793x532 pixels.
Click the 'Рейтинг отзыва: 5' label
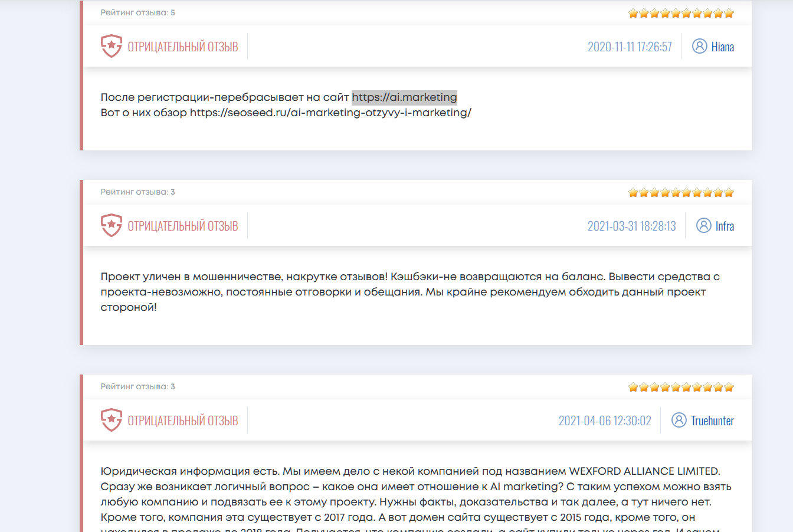[x=137, y=12]
